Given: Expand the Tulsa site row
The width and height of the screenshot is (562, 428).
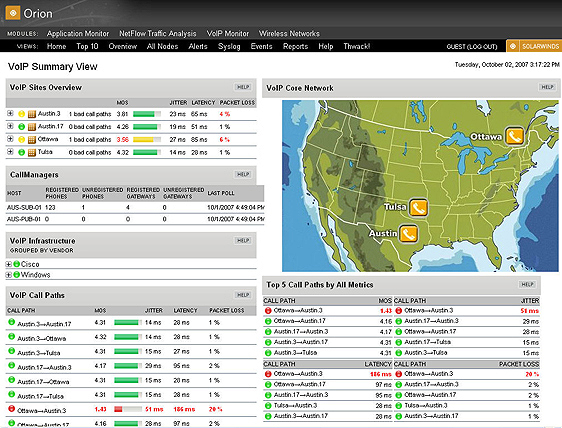Looking at the screenshot, I should coord(10,152).
